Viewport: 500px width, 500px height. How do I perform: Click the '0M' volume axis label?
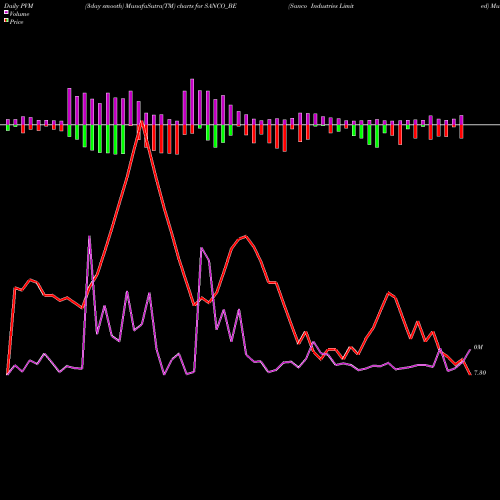[478, 347]
